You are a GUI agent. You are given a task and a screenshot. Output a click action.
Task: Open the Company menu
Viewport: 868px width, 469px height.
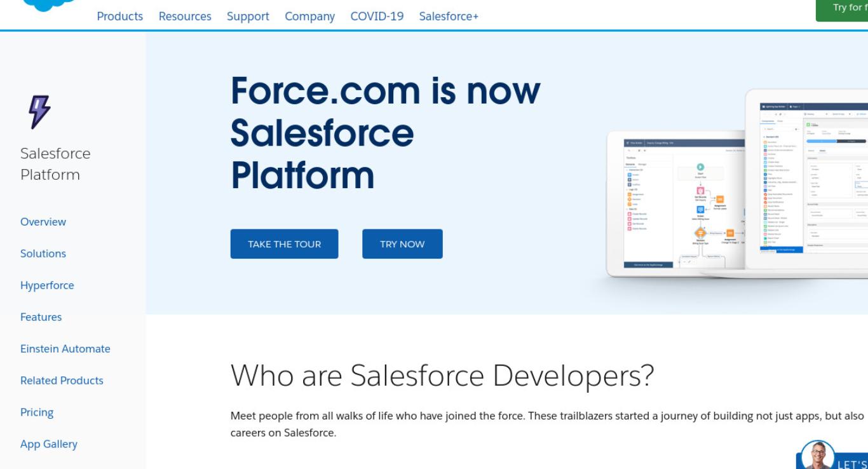309,17
